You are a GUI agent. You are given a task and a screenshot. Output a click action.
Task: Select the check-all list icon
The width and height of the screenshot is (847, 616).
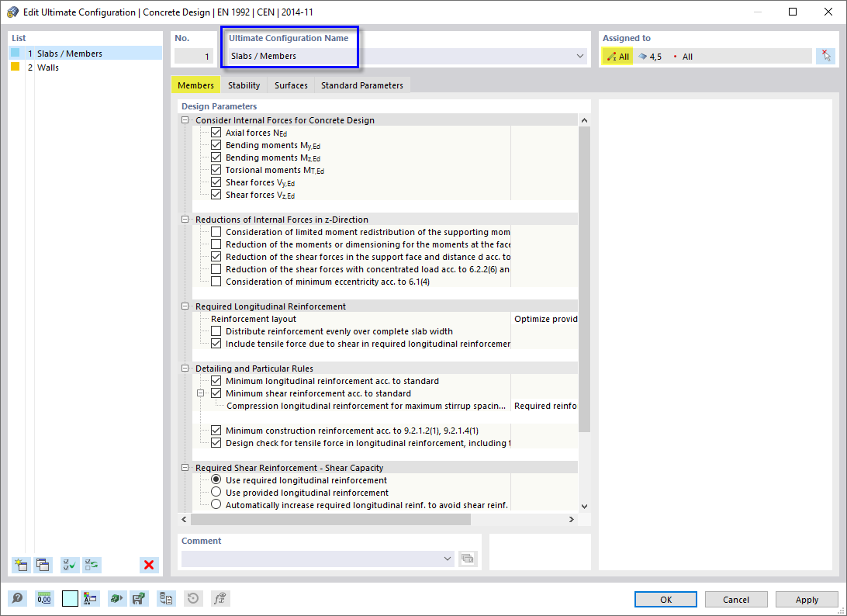[x=69, y=565]
